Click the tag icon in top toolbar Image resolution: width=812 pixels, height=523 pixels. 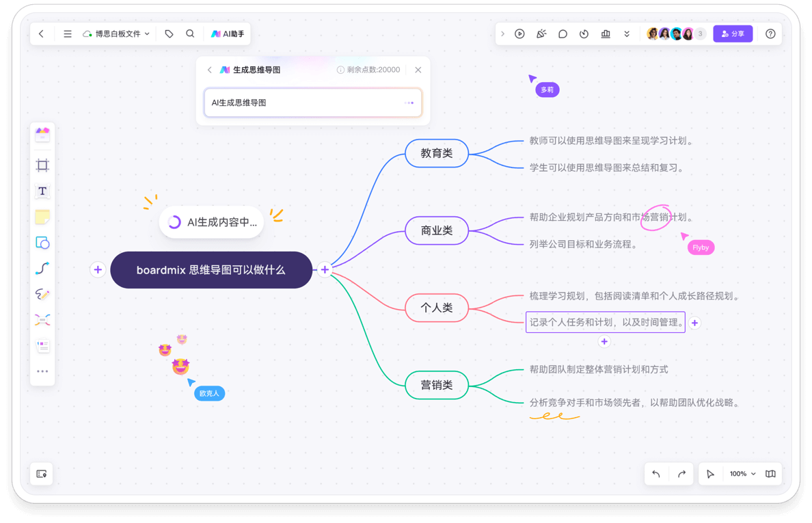[169, 33]
